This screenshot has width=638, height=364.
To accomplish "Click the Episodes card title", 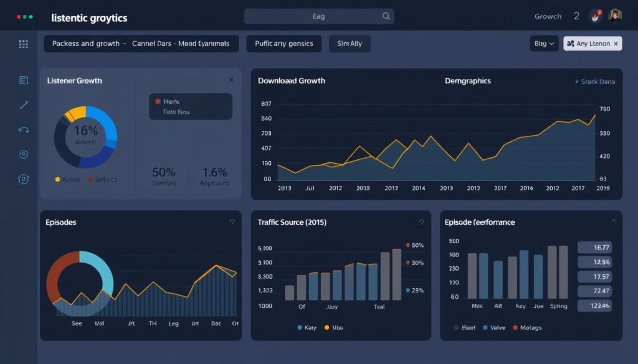I will pos(60,222).
